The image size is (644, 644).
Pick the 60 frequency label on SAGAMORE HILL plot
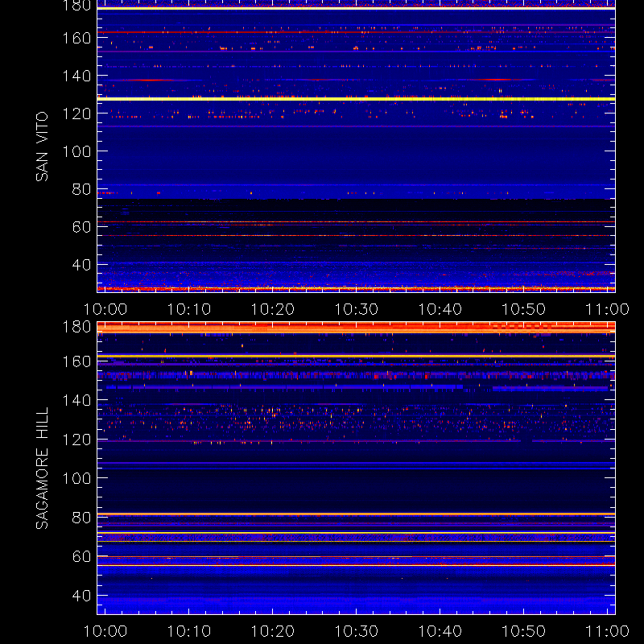click(x=81, y=556)
